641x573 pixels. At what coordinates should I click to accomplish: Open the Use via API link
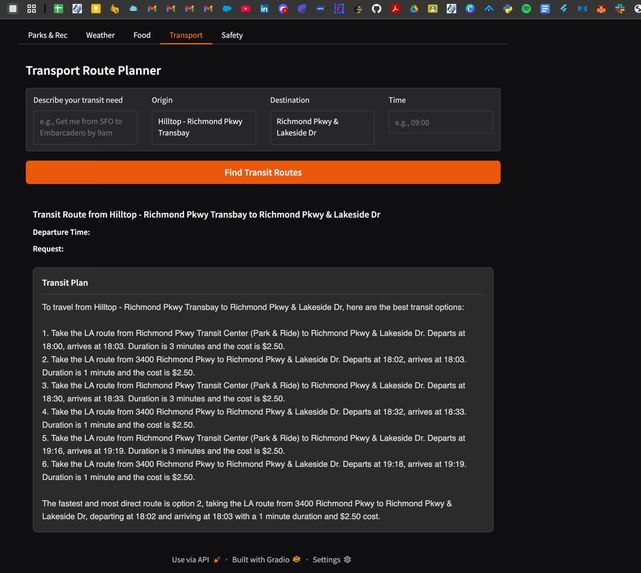196,560
